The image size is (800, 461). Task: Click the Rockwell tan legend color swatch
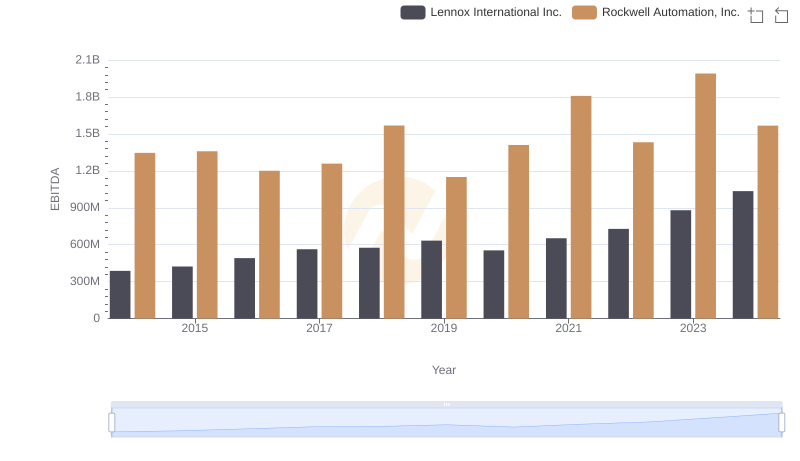pos(584,12)
